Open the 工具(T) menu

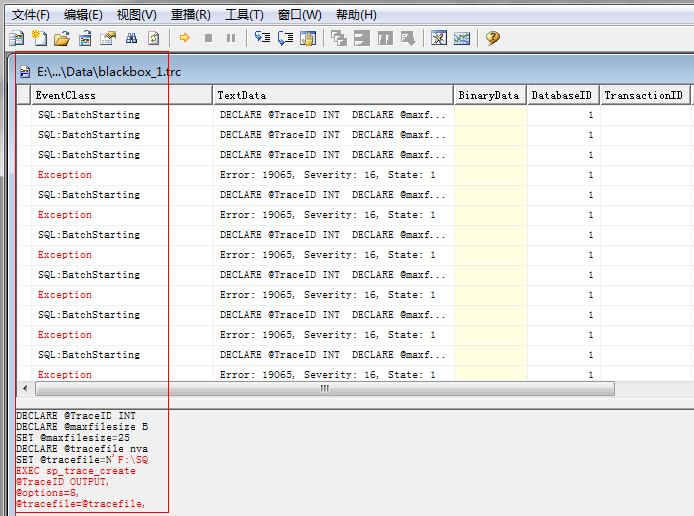click(244, 15)
